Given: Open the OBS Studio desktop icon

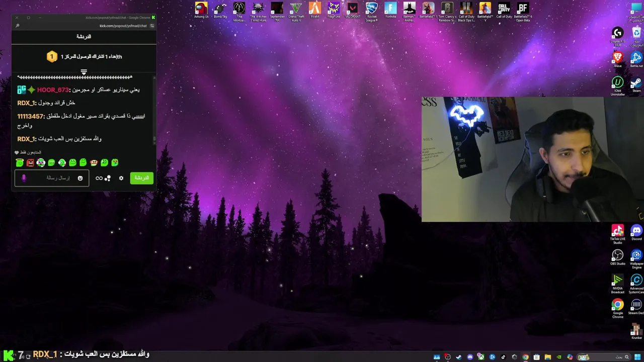Looking at the screenshot, I should coord(617,257).
